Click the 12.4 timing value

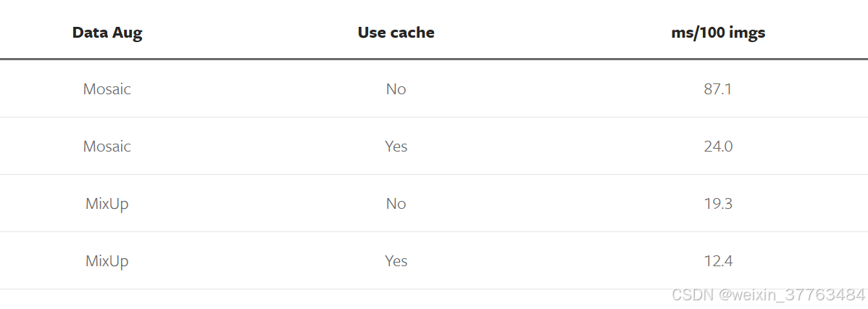[x=718, y=260]
